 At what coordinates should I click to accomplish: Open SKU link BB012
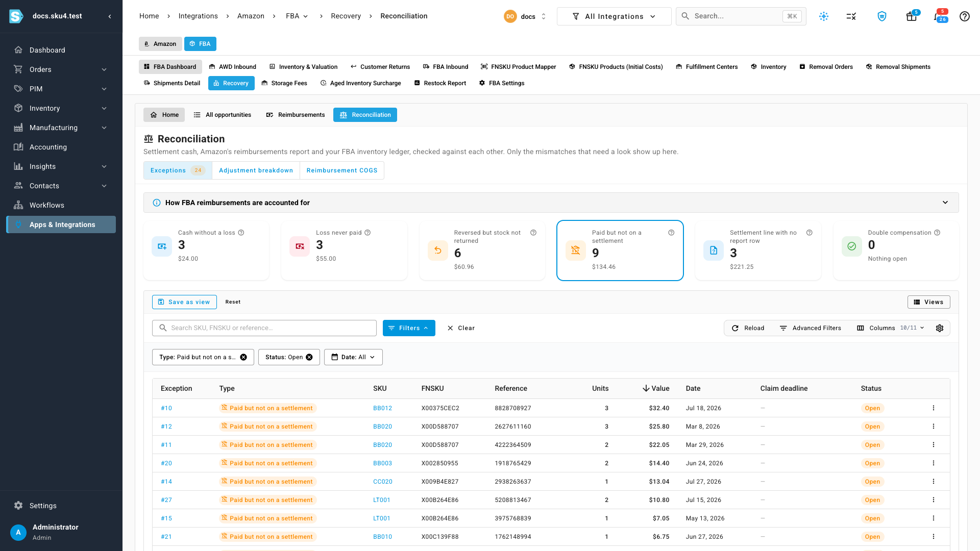click(382, 408)
